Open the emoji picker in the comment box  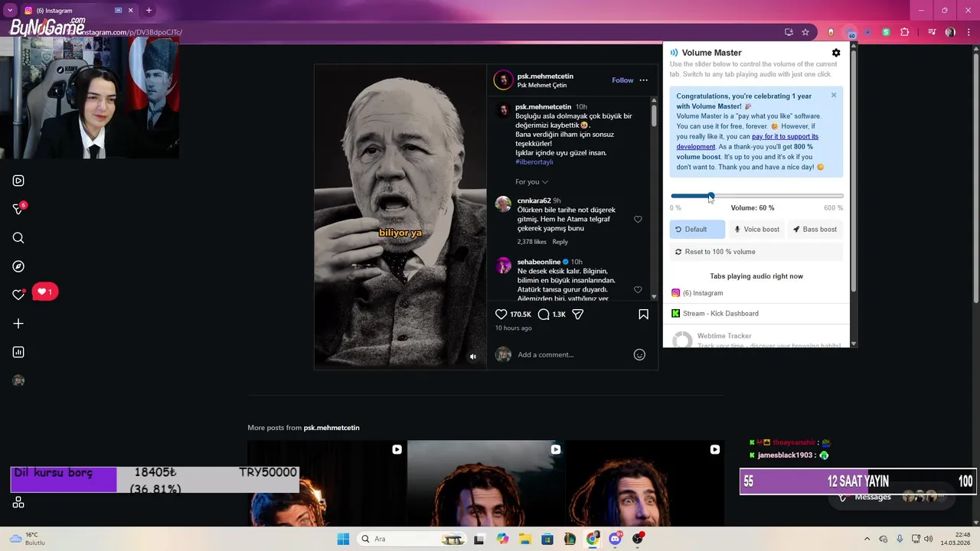(x=639, y=355)
